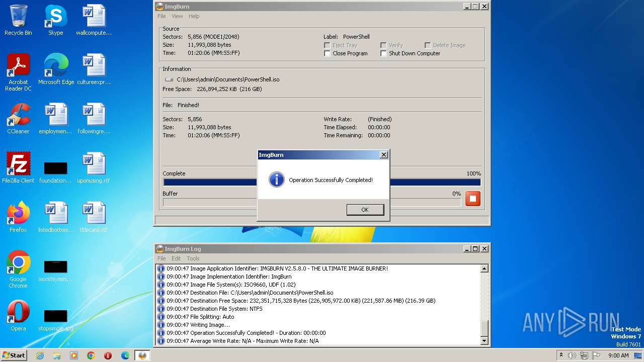Open the Recycle Bin desktop icon

click(x=18, y=20)
